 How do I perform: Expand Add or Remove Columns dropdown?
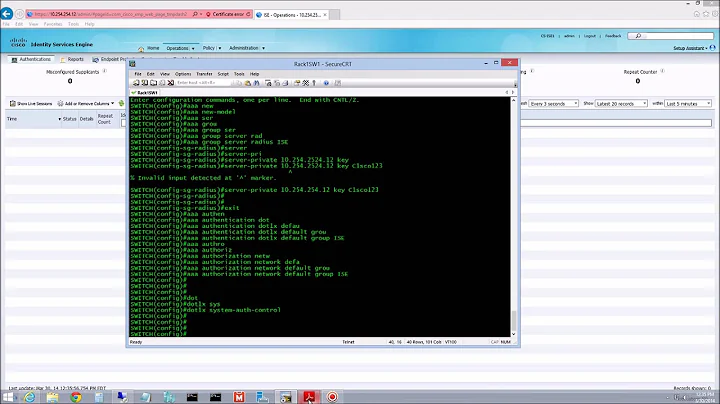[112, 103]
